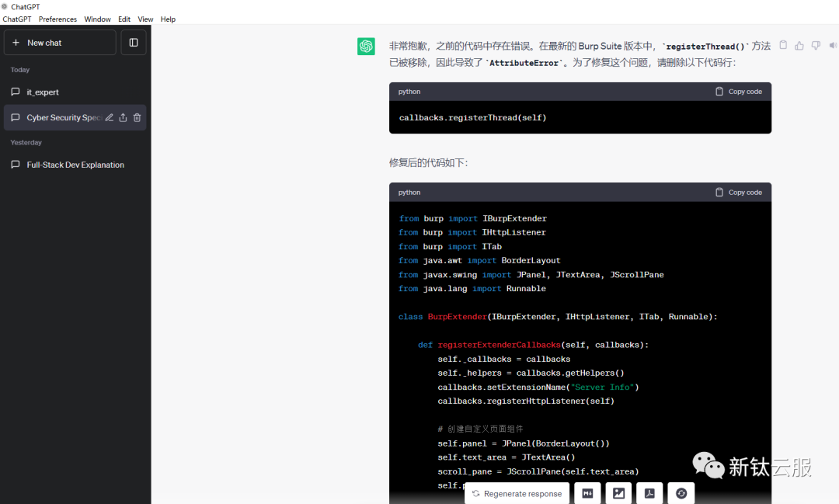Click Regenerate response button
Image resolution: width=839 pixels, height=504 pixels.
pos(517,494)
